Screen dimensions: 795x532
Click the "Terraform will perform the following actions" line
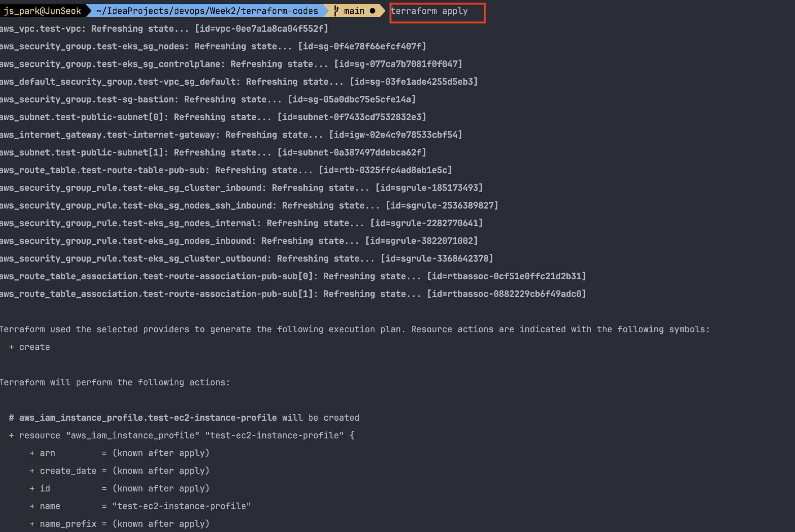click(115, 382)
